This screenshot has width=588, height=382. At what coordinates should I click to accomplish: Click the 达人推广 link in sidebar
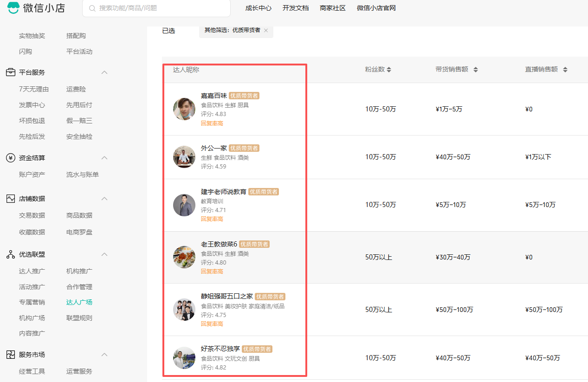tap(32, 271)
